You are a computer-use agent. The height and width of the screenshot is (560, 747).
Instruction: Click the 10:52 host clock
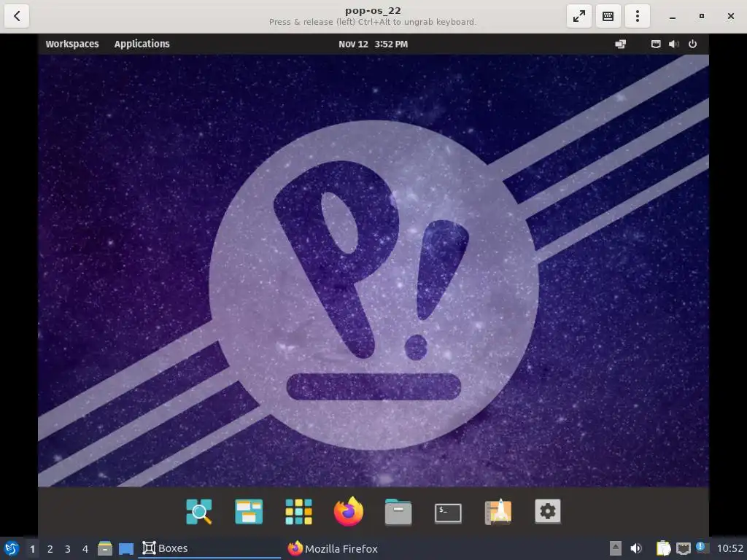729,548
